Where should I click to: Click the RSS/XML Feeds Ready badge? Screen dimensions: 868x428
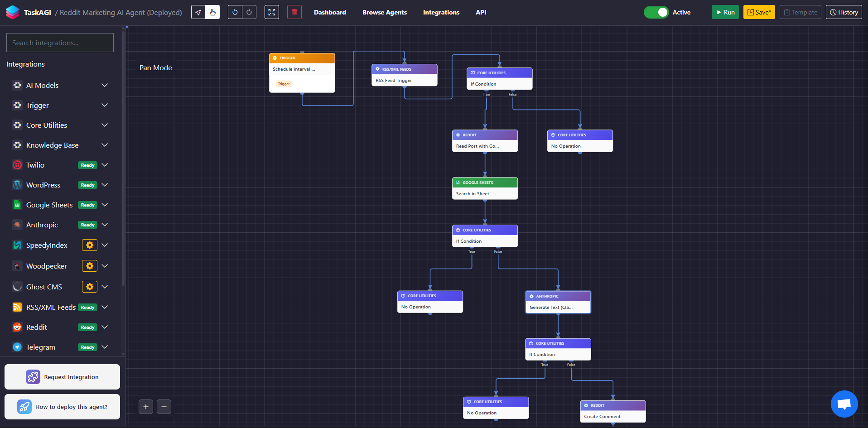[x=88, y=307]
